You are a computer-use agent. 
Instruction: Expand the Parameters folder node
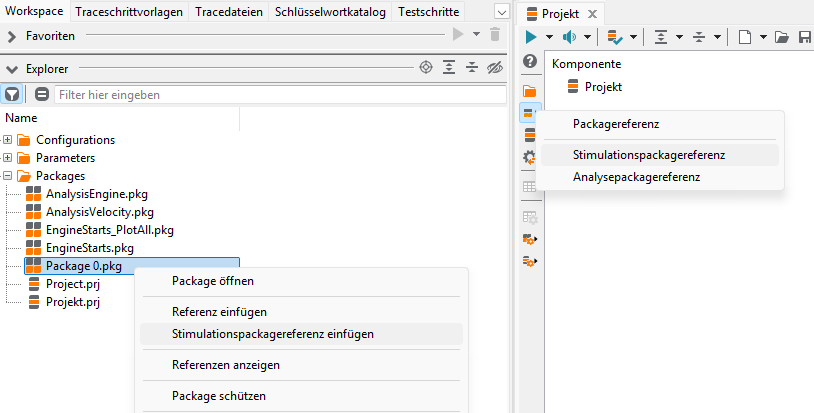point(7,158)
